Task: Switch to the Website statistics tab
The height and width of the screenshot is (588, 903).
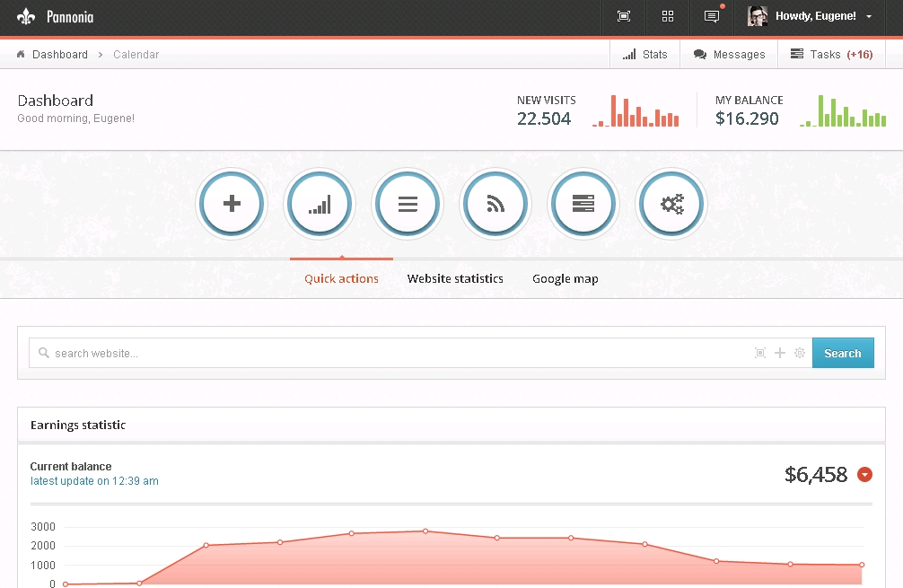Action: pyautogui.click(x=455, y=278)
